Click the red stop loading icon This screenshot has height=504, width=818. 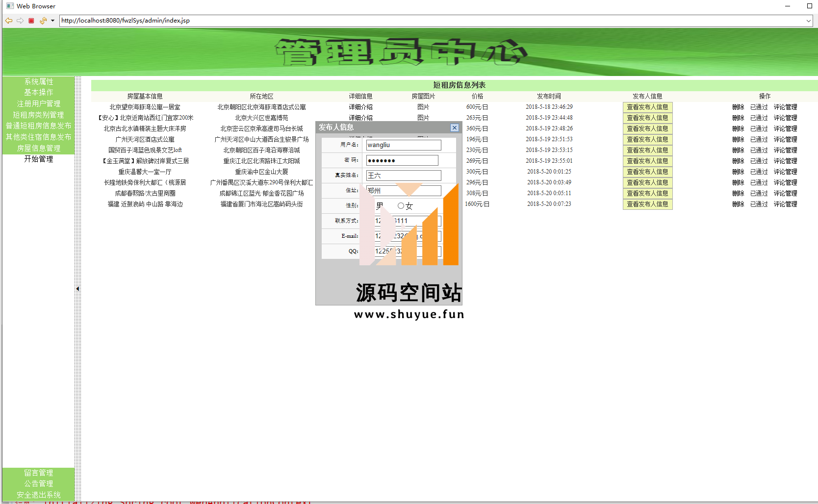[x=31, y=21]
